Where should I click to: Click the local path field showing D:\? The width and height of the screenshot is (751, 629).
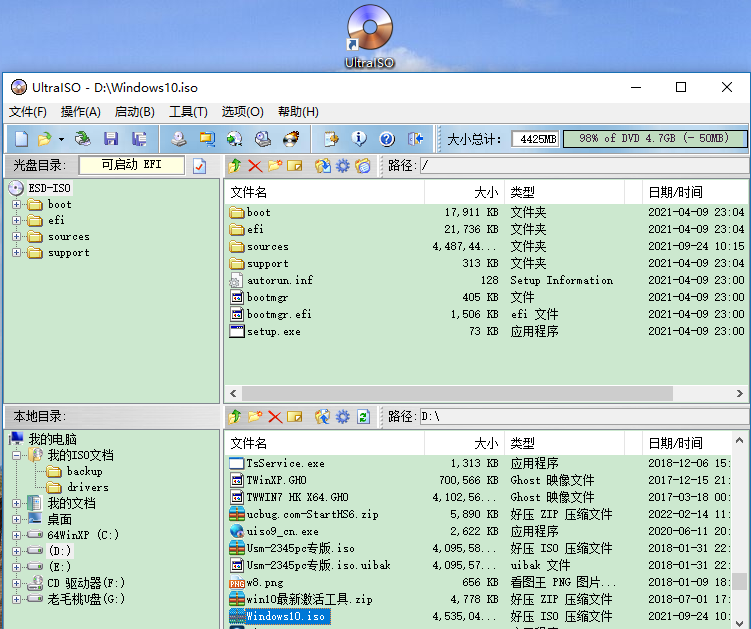[x=584, y=416]
